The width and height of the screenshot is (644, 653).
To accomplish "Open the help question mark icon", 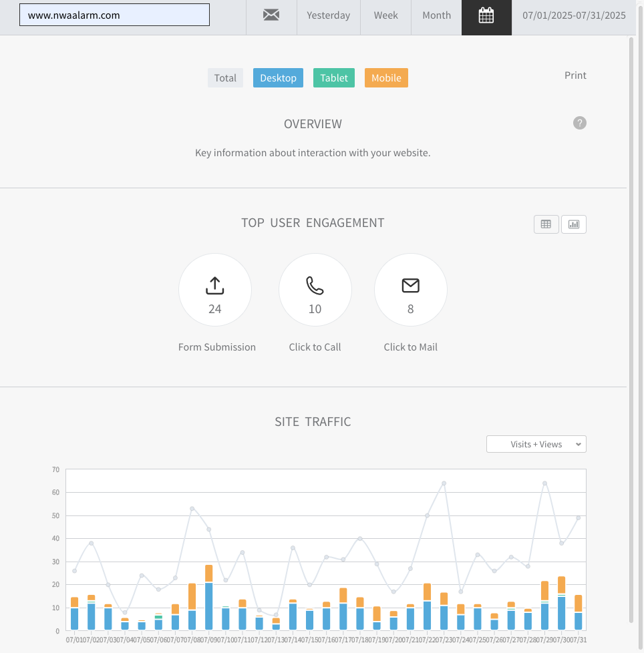I will point(579,123).
